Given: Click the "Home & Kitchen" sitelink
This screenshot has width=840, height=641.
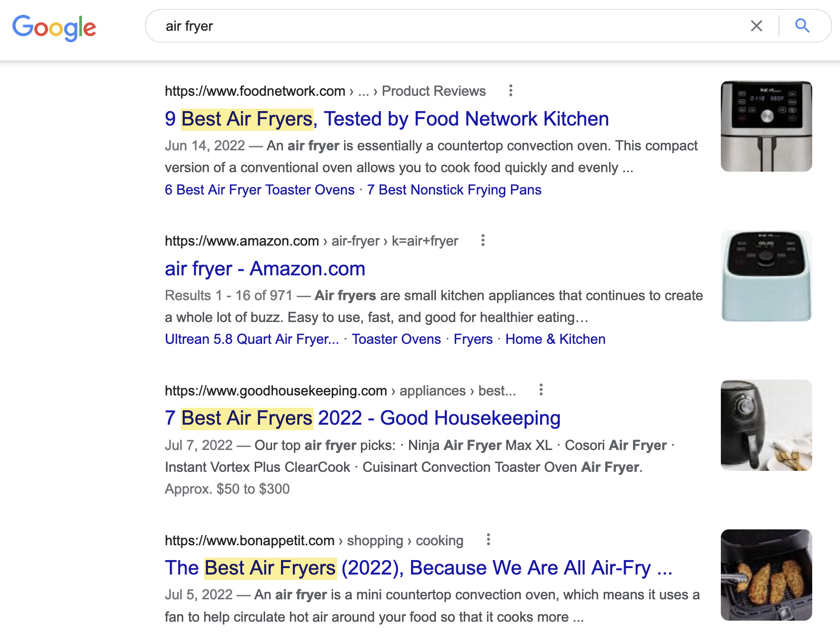Looking at the screenshot, I should pyautogui.click(x=555, y=339).
